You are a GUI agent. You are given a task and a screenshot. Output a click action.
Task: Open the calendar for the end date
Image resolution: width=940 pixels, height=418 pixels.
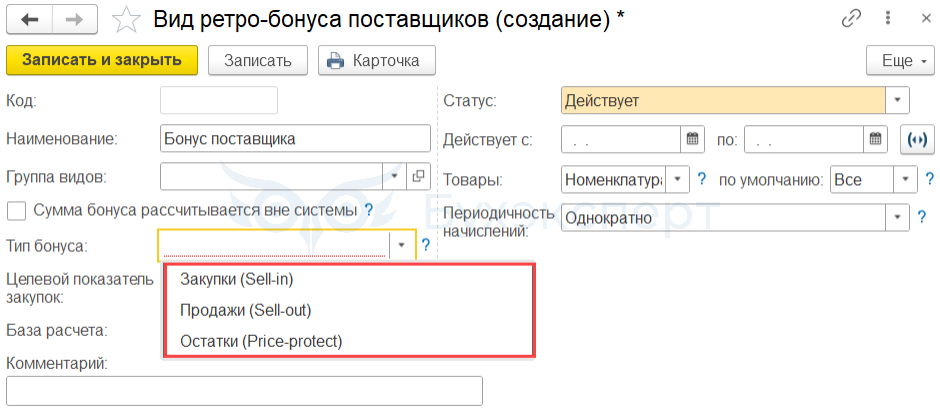click(x=875, y=139)
